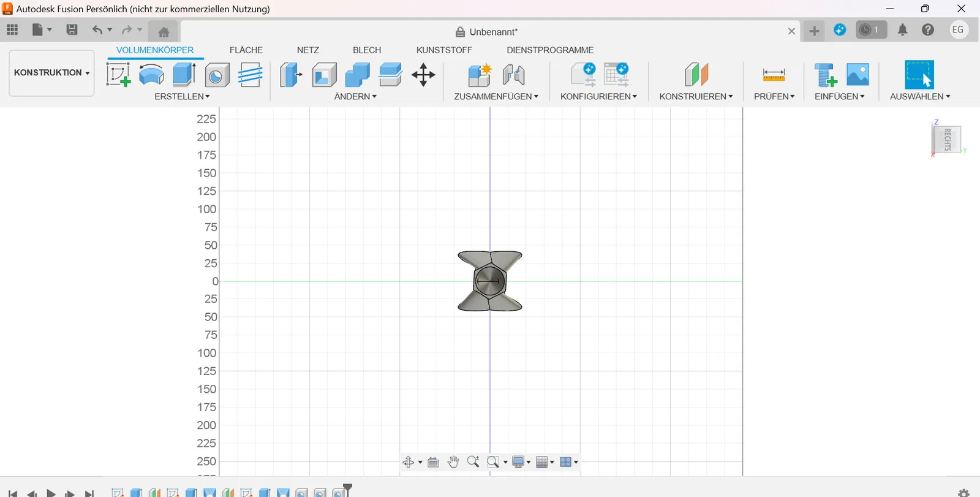
Task: Expand the ÄNDERN dropdown menu
Action: 355,97
